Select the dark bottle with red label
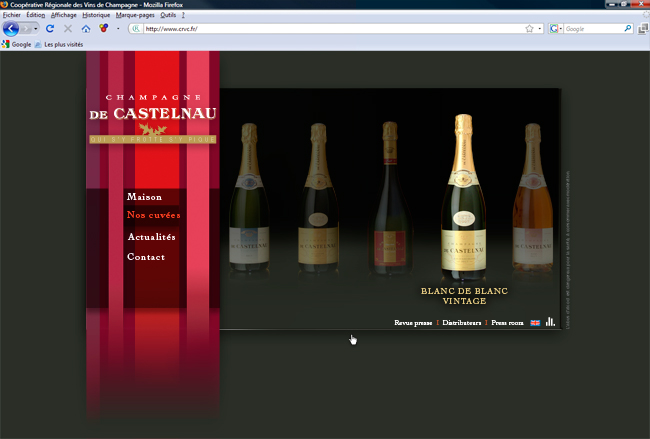The height and width of the screenshot is (439, 650). 390,197
